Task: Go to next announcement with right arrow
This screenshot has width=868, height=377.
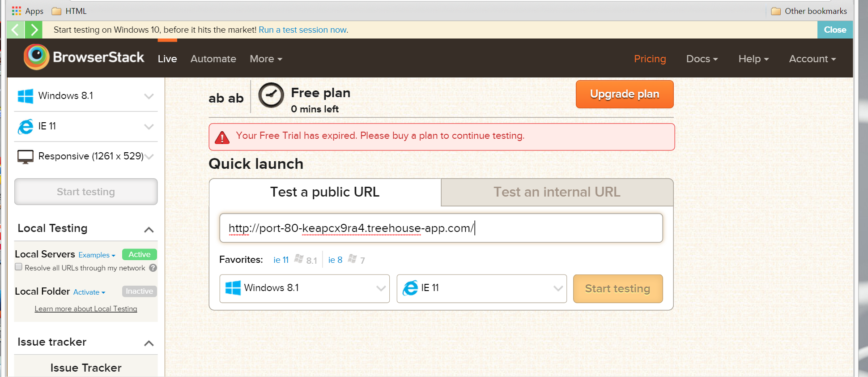Action: [34, 30]
